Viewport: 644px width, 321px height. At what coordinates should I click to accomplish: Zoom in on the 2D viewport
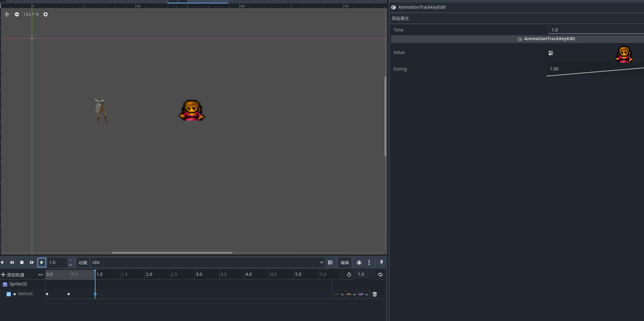tap(46, 14)
